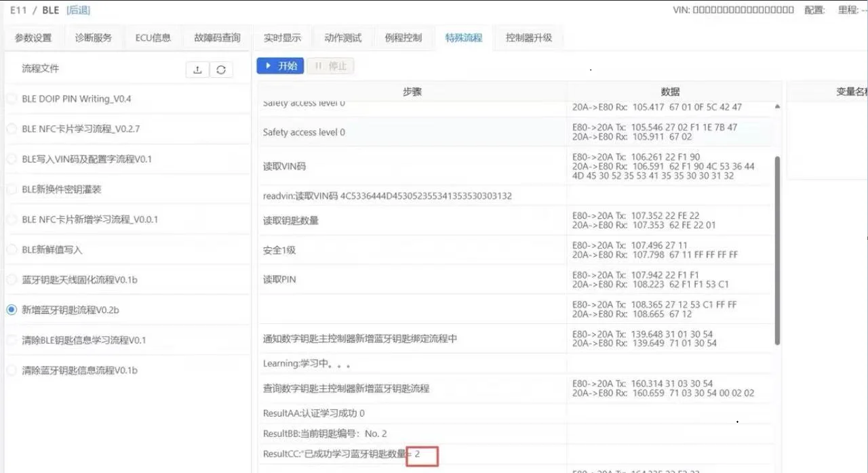This screenshot has width=868, height=473.
Task: Switch to the 参数设置 tab
Action: (33, 38)
